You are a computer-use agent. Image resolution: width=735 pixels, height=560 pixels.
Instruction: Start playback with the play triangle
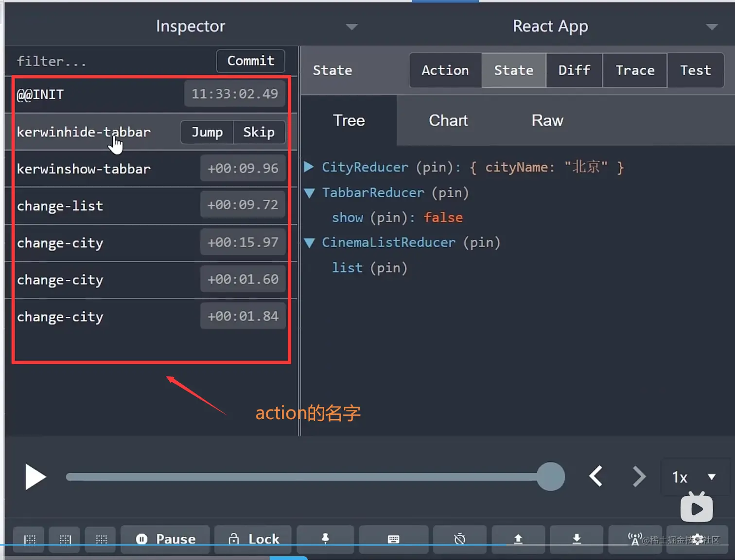[x=35, y=477]
